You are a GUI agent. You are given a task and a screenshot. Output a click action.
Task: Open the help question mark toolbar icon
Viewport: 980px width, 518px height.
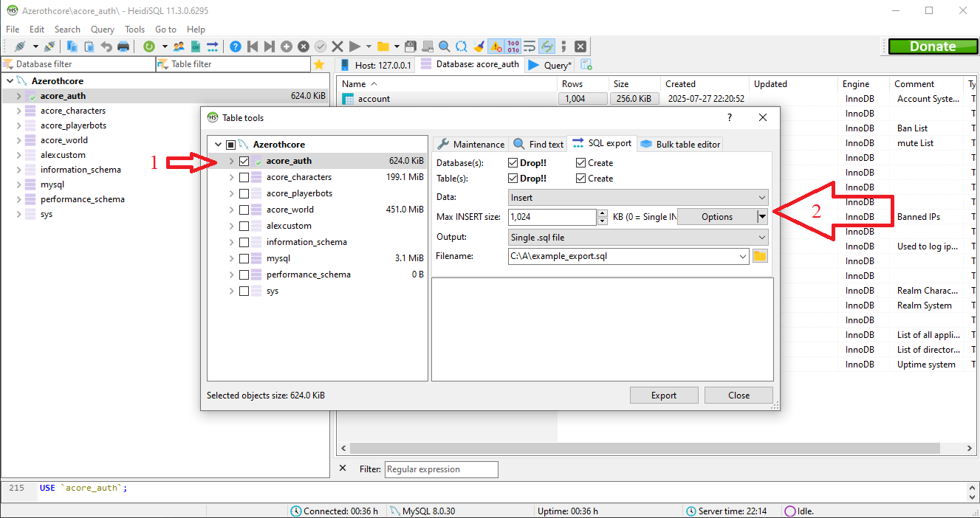[x=236, y=46]
